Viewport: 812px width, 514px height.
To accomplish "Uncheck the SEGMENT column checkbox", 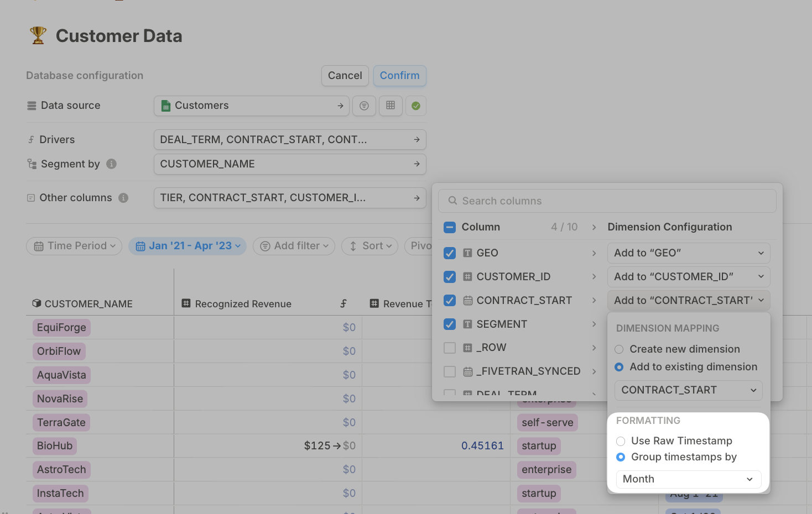I will (450, 324).
